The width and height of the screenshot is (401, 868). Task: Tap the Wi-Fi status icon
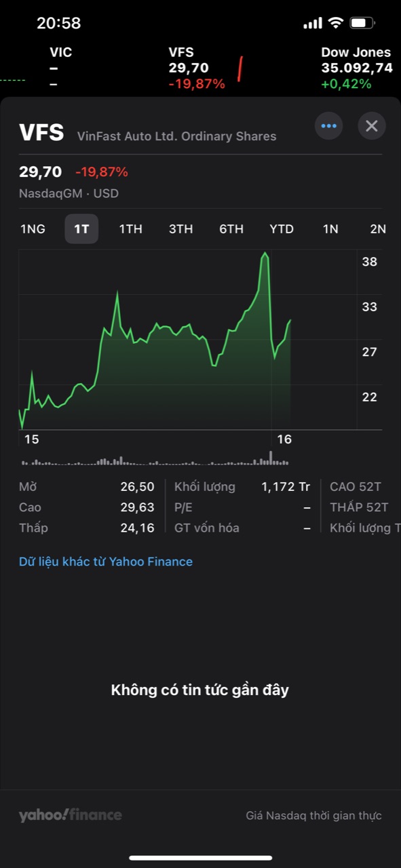[x=335, y=23]
